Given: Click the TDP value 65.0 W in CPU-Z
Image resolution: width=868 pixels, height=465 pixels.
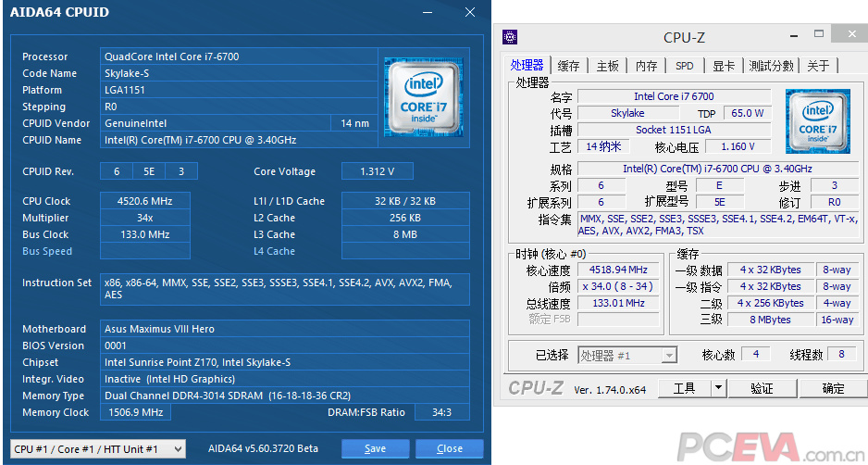Looking at the screenshot, I should point(748,113).
